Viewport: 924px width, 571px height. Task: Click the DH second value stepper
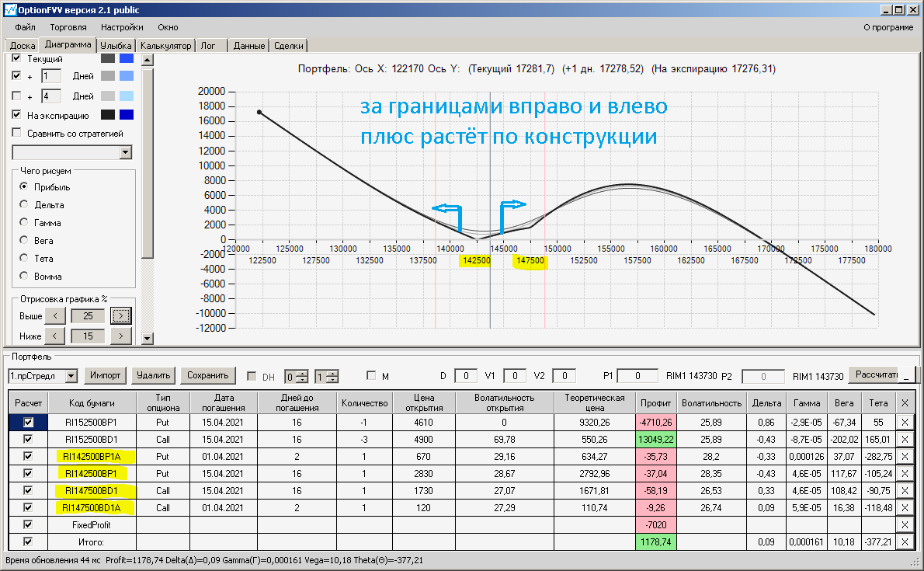point(332,376)
